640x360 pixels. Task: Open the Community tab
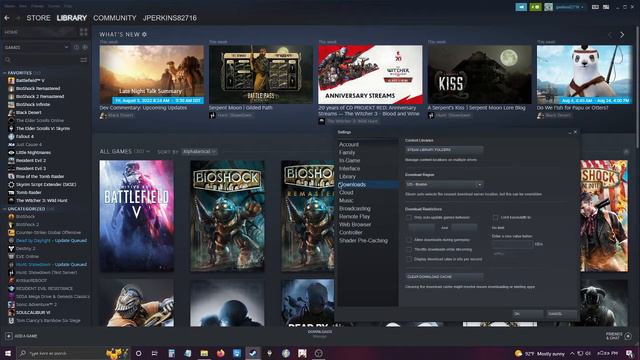[x=115, y=18]
